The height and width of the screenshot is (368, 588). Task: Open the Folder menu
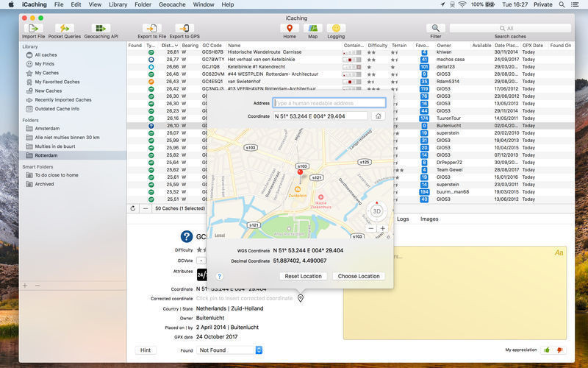(x=143, y=4)
